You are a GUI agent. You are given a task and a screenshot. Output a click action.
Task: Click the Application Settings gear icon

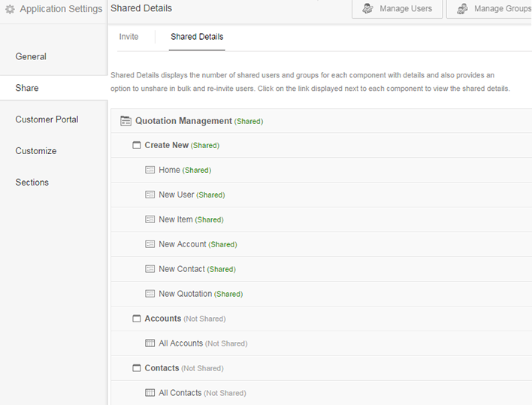11,9
